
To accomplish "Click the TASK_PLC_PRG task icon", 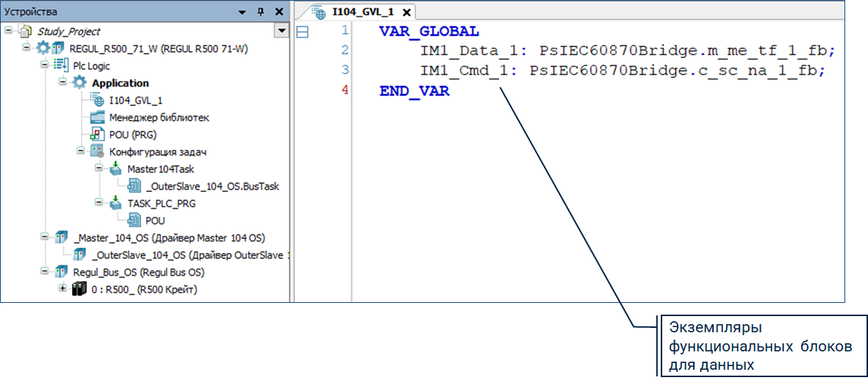I will (116, 204).
